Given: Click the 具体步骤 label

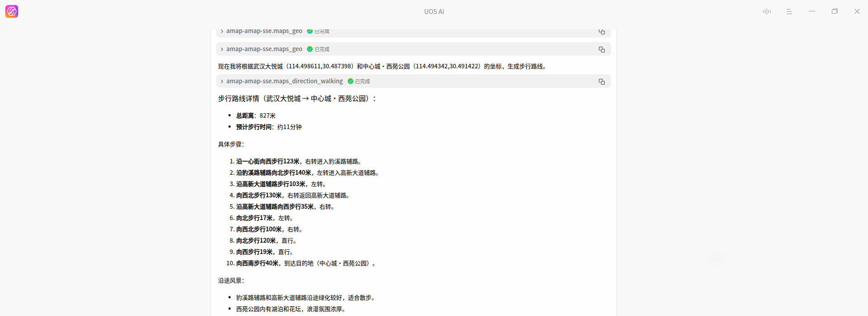Looking at the screenshot, I should coord(231,144).
